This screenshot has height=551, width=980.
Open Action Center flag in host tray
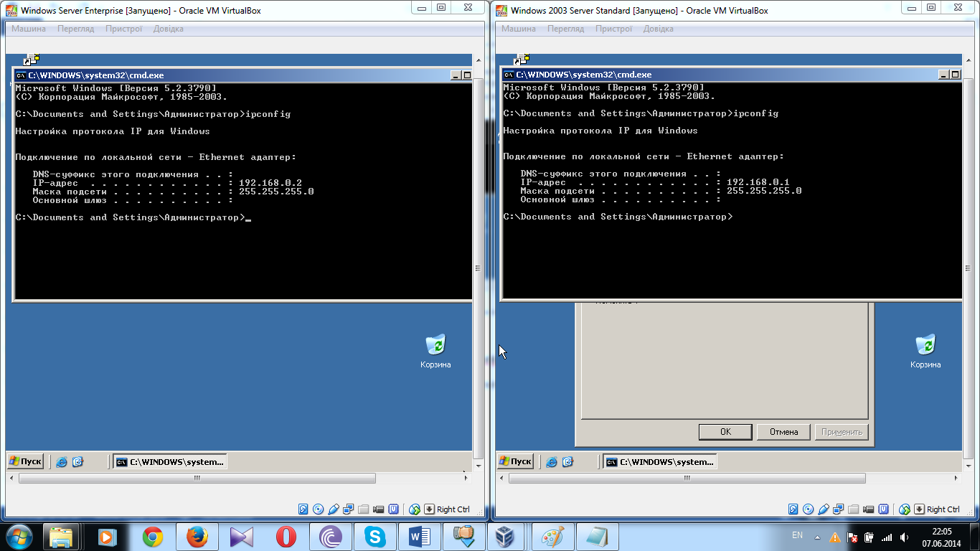[852, 537]
